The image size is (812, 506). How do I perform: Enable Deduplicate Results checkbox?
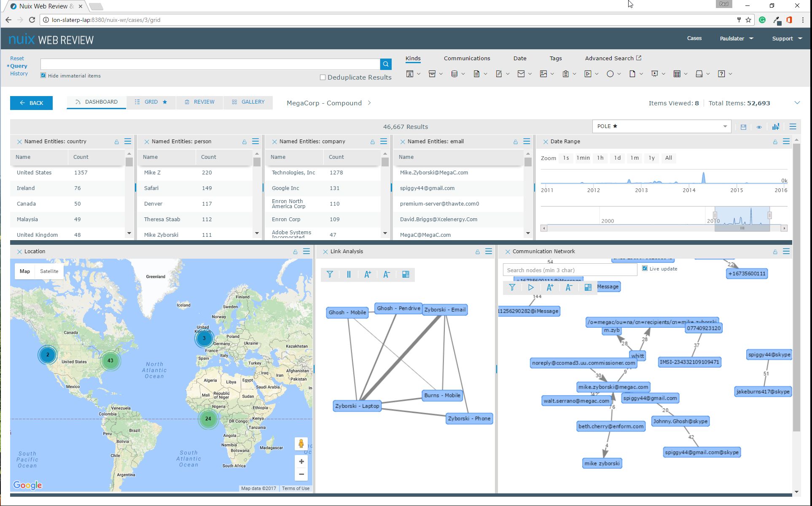coord(323,78)
